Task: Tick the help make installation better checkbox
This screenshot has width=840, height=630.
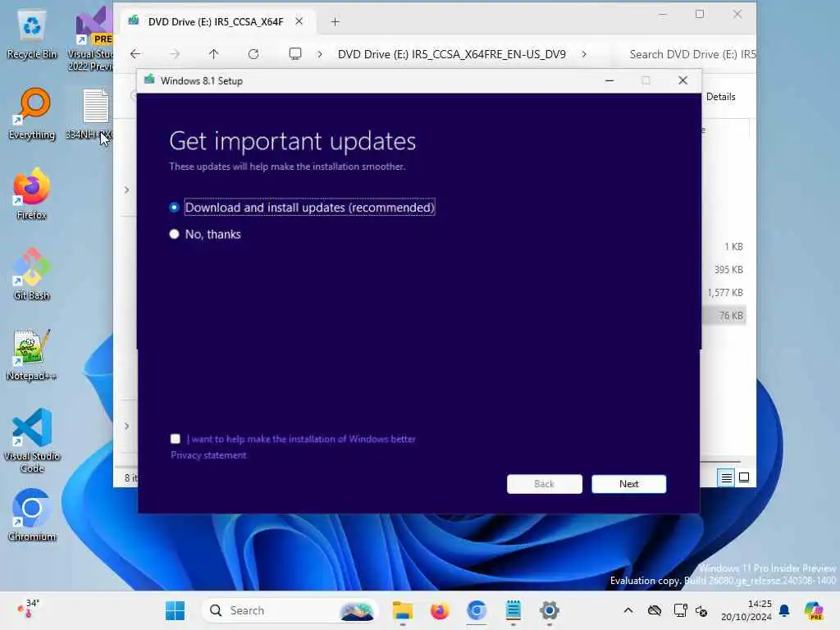Action: 176,439
